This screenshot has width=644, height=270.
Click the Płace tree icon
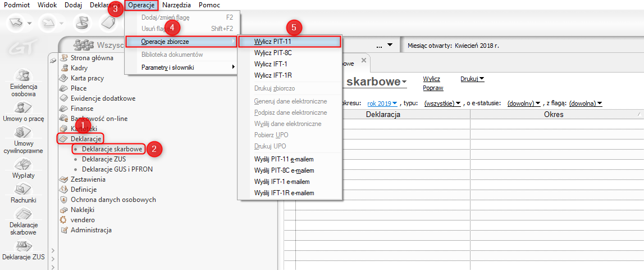pyautogui.click(x=63, y=88)
